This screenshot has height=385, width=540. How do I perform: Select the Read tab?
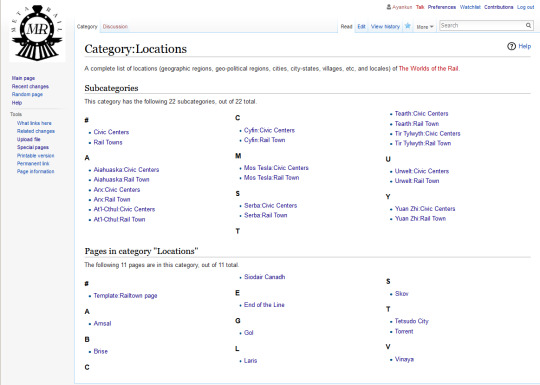(x=346, y=27)
